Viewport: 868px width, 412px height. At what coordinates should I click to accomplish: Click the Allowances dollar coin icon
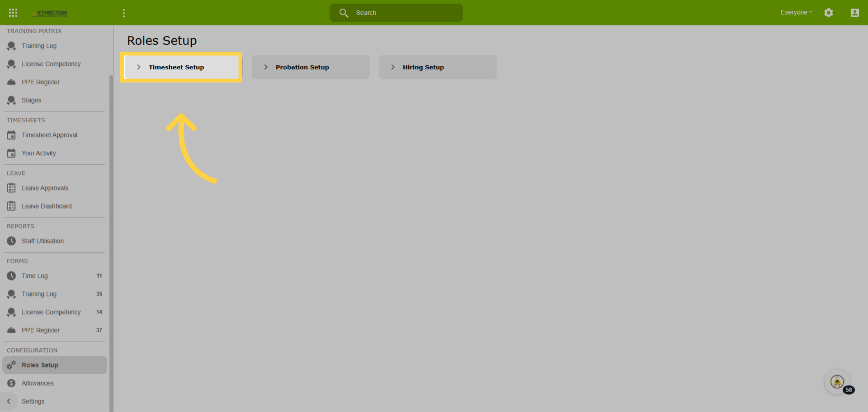(11, 383)
